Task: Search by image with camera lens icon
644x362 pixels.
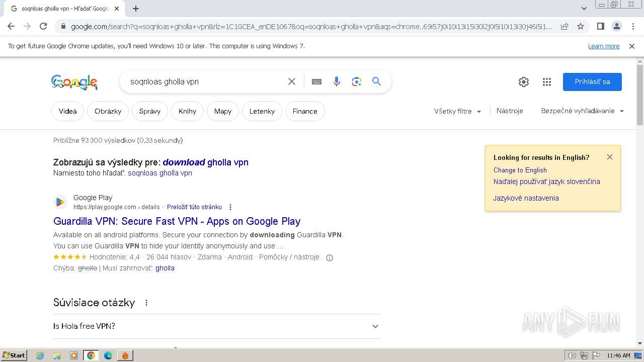Action: tap(357, 81)
